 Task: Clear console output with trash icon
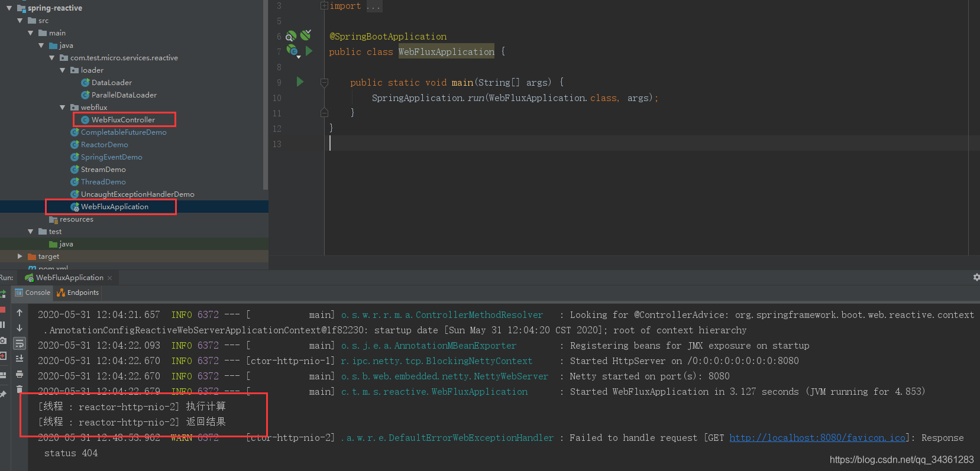point(20,389)
